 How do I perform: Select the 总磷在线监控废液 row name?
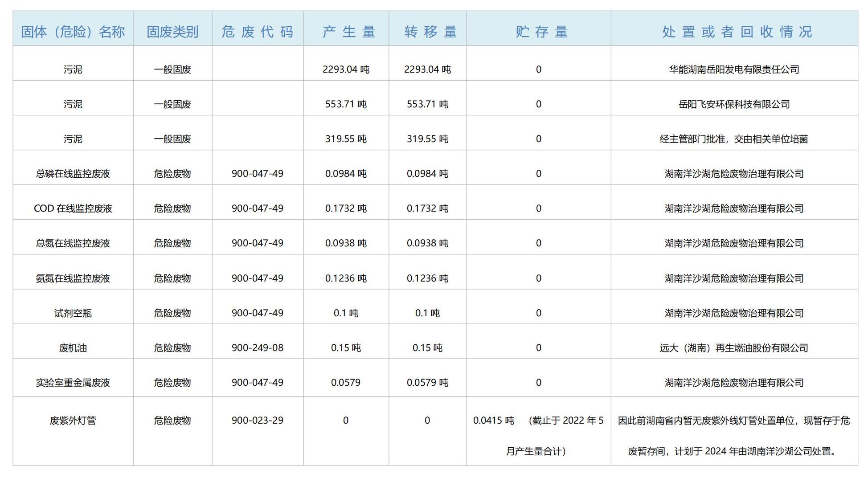click(73, 174)
